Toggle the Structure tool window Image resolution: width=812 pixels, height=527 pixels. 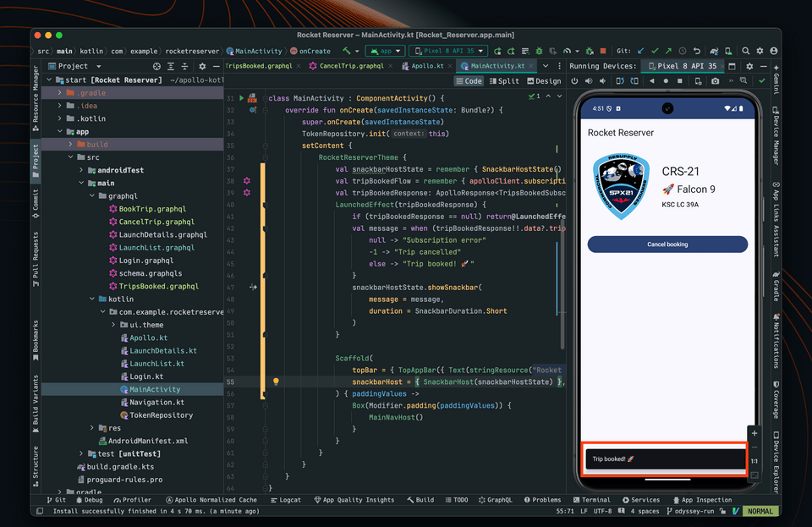36,466
